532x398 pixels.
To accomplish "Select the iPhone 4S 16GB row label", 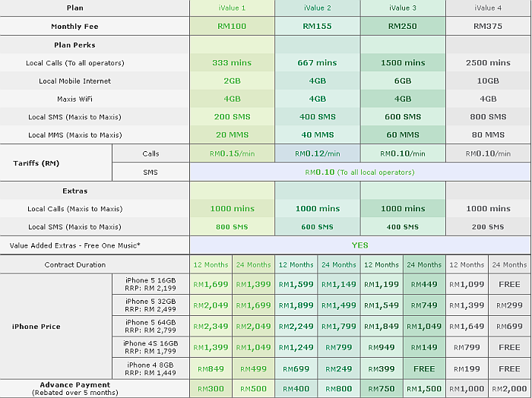I will (x=150, y=348).
